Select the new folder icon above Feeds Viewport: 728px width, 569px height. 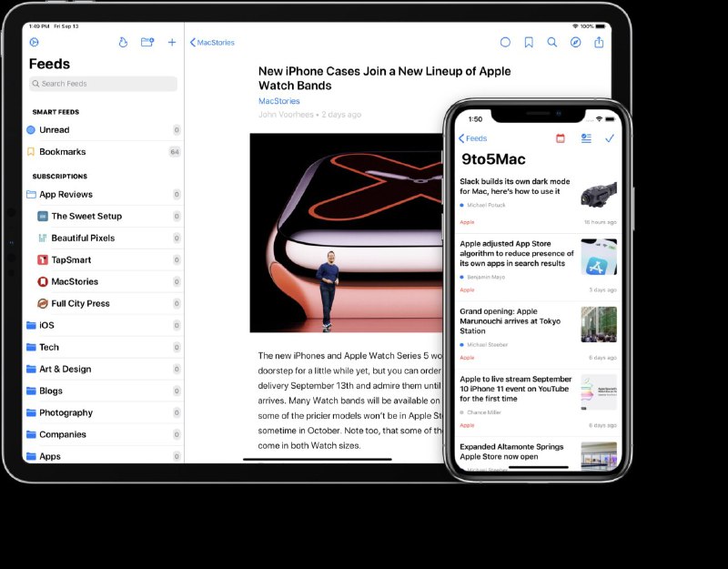click(148, 42)
